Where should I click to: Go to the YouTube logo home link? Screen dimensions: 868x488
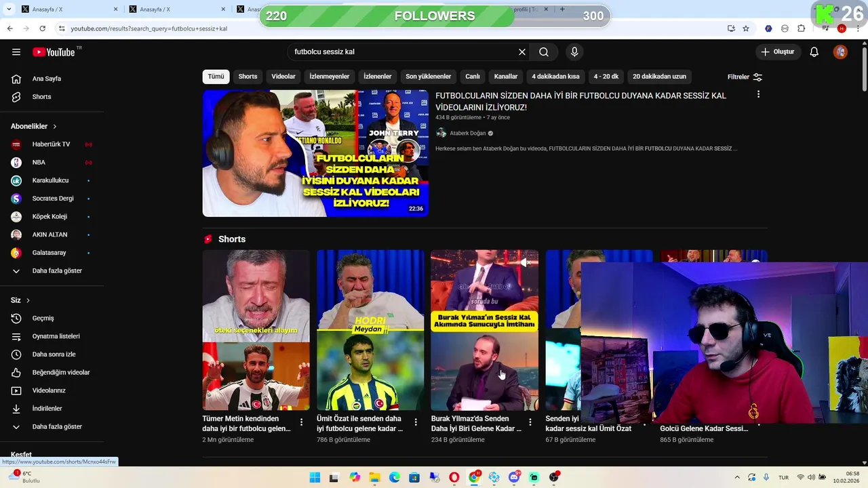click(x=54, y=52)
